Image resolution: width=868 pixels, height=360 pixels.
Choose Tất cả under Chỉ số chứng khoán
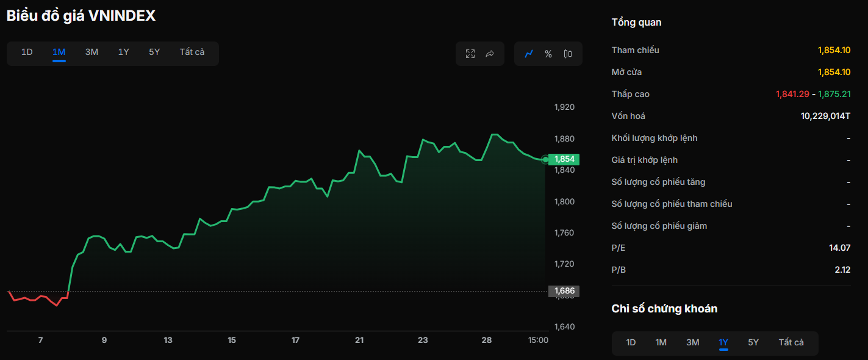(x=791, y=343)
